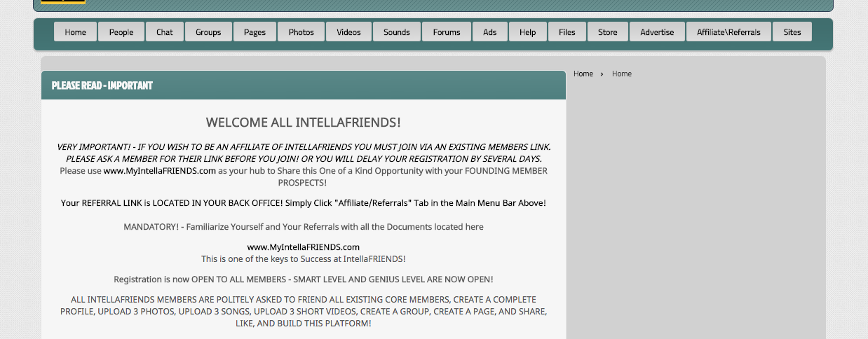Viewport: 868px width, 339px height.
Task: Go to the Chat page
Action: 165,32
